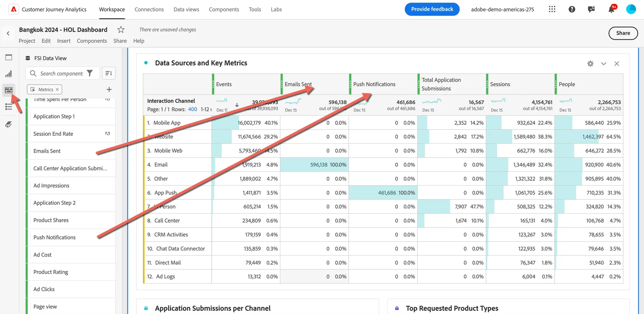
Task: Focus the Search components field
Action: tap(62, 73)
